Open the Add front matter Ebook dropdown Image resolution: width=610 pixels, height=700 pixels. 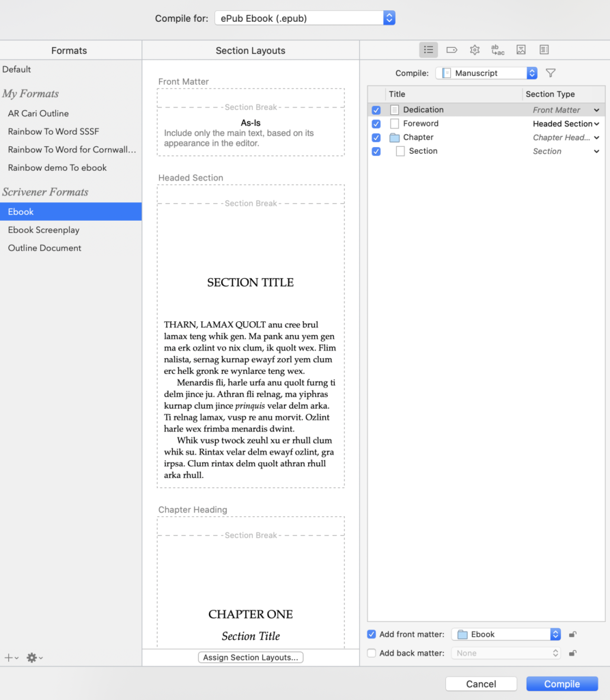(505, 634)
